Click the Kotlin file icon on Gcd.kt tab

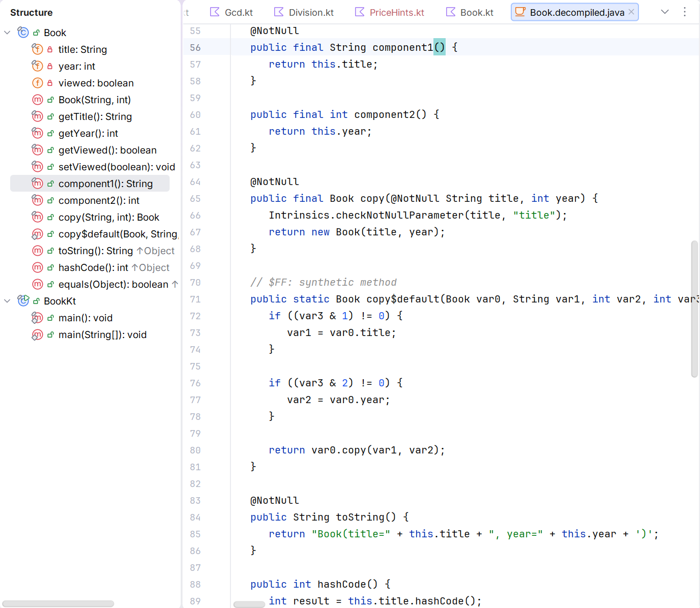[215, 12]
